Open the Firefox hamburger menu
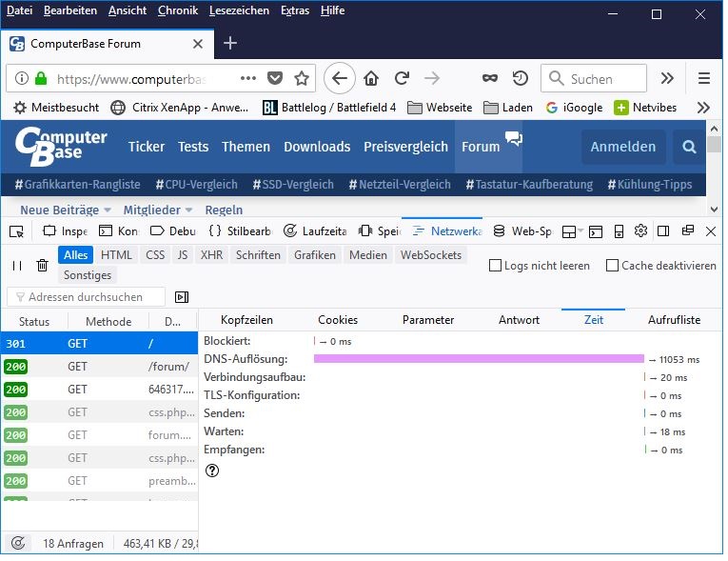Viewport: 728px width, 561px height. pyautogui.click(x=704, y=78)
